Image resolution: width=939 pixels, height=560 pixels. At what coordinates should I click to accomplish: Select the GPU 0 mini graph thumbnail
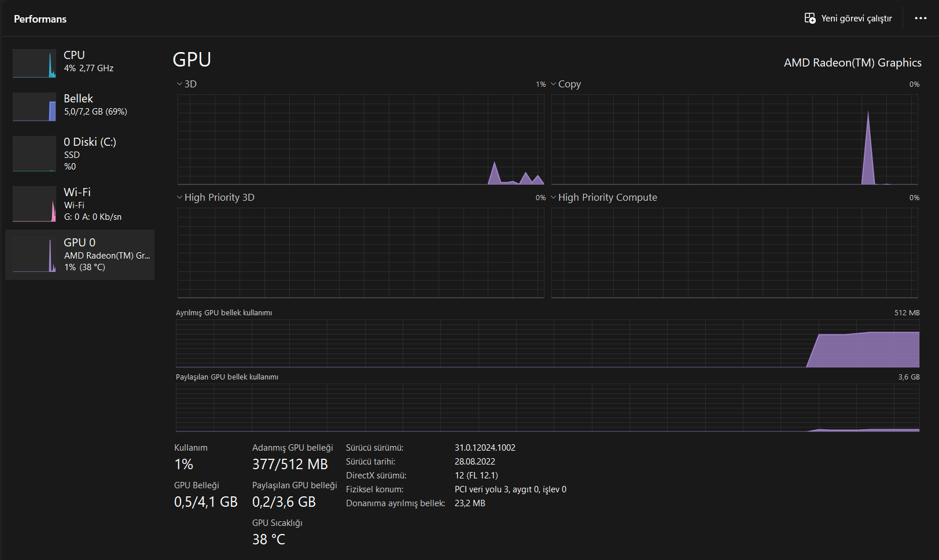[x=35, y=254]
